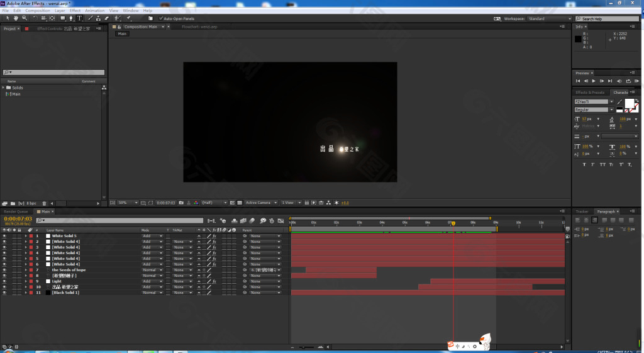Open Active Camera view dropdown
The height and width of the screenshot is (353, 644).
point(261,203)
